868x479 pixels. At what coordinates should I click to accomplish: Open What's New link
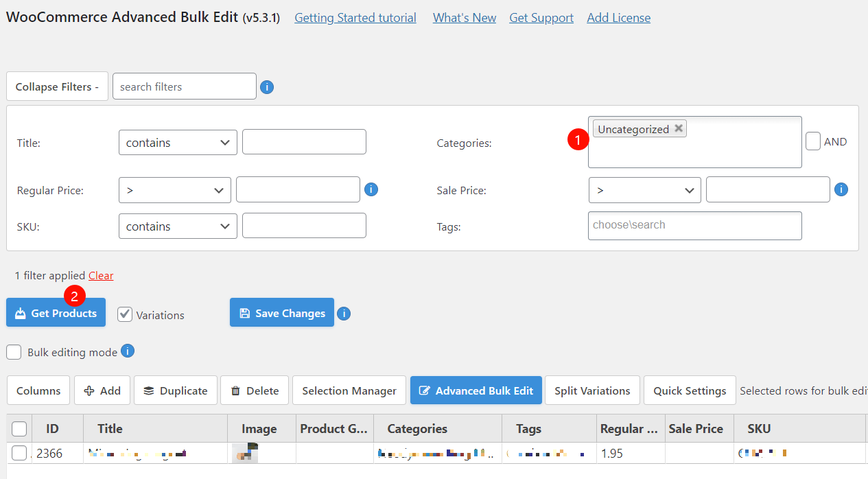click(x=465, y=18)
